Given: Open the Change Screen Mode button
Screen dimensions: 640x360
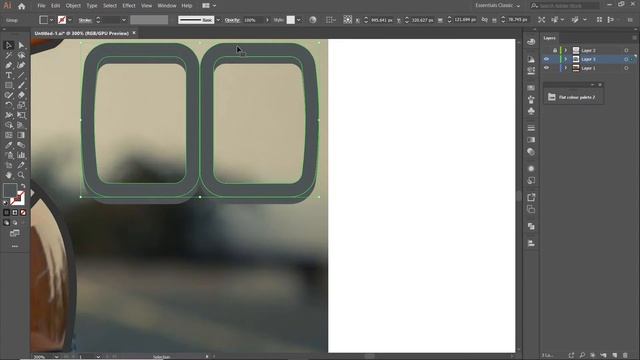Looking at the screenshot, I should coord(15,233).
